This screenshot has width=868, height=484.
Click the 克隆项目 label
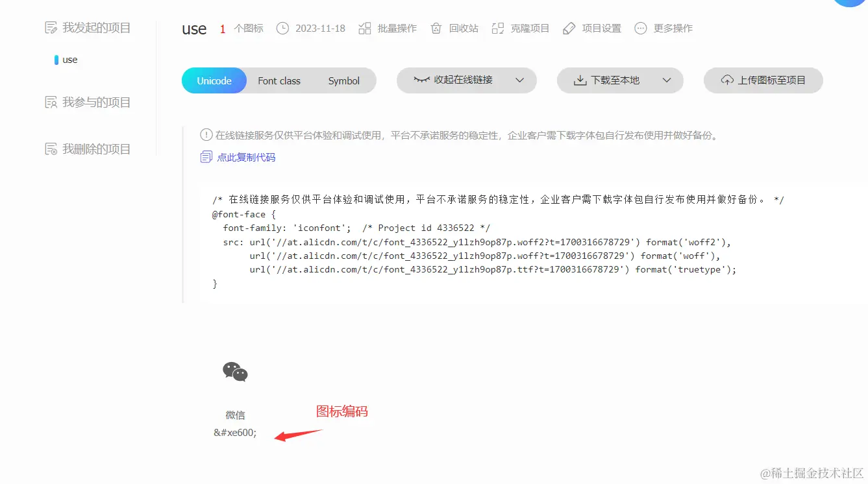pos(530,29)
